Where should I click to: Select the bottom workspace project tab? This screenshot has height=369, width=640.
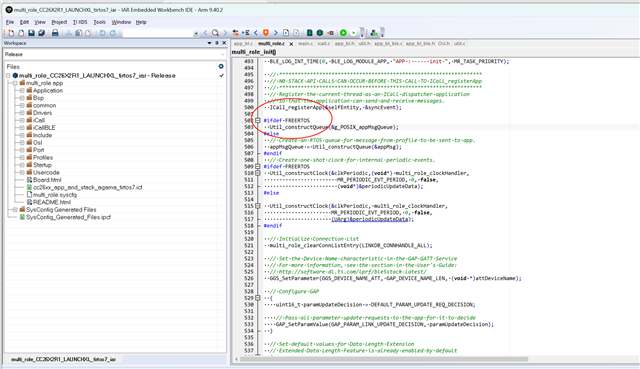pos(63,359)
